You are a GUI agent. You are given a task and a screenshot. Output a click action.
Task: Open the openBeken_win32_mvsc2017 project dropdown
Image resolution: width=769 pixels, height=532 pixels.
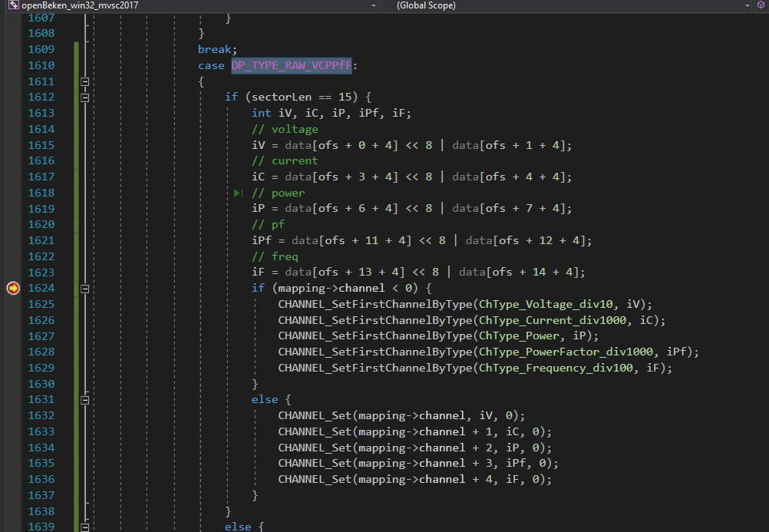(374, 5)
